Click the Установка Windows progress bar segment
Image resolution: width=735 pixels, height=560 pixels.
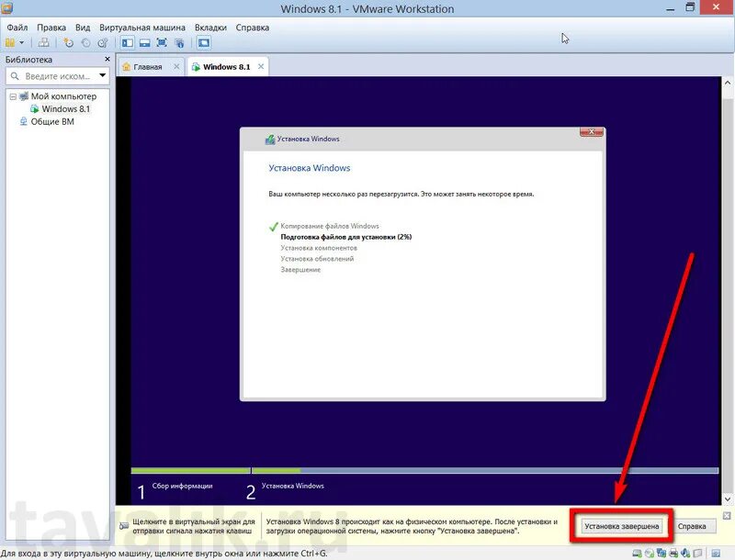click(485, 471)
